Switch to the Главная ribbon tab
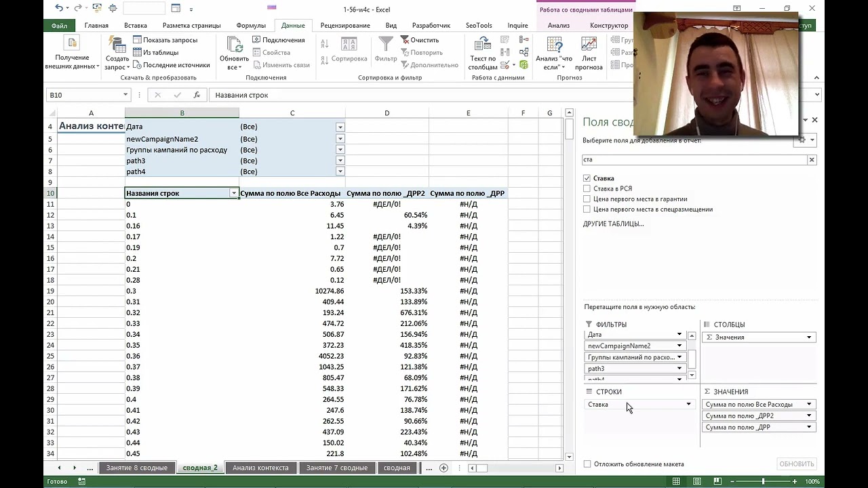Image resolution: width=868 pixels, height=488 pixels. click(96, 25)
